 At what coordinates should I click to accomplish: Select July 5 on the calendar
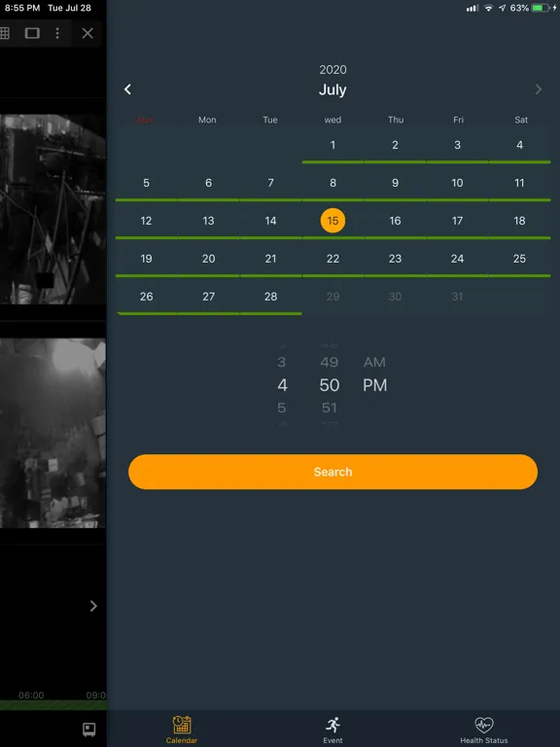pos(146,183)
